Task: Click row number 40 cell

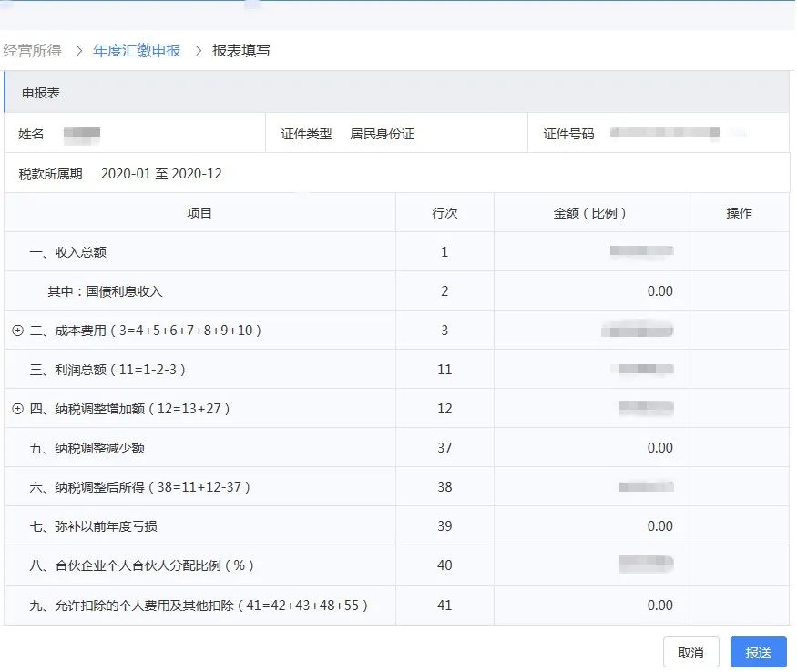Action: coord(444,565)
